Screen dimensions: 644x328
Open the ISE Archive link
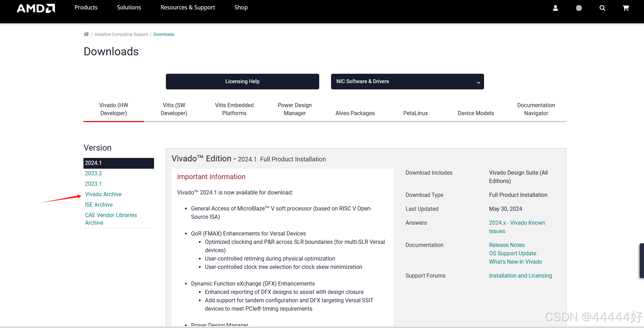click(x=99, y=205)
